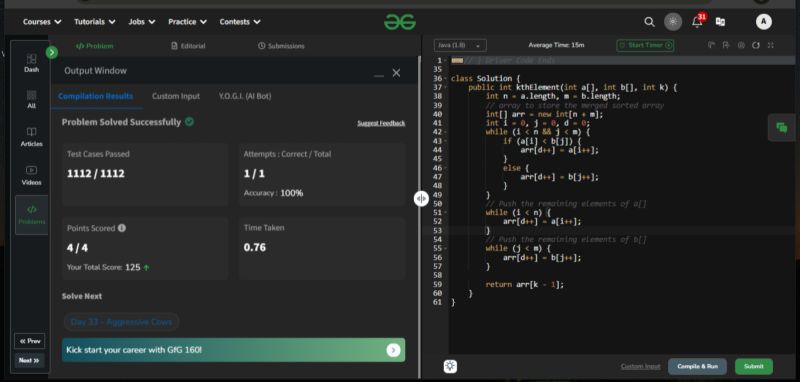Enter fullscreen editor mode icon
This screenshot has height=382, width=800.
[x=770, y=45]
